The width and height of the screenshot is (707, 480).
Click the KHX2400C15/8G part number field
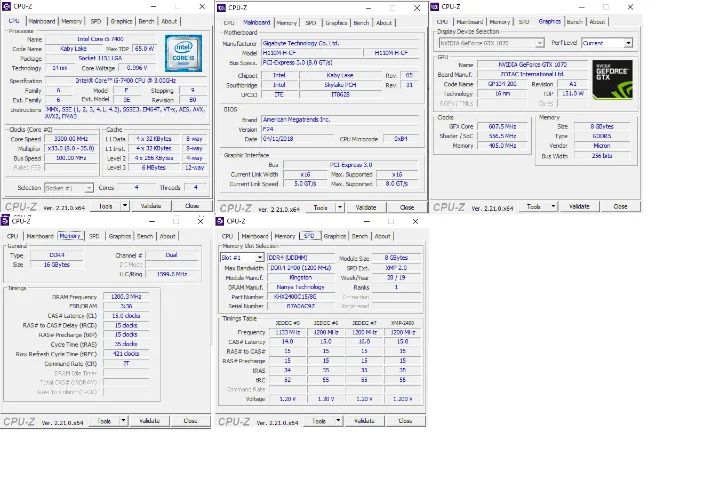point(301,297)
